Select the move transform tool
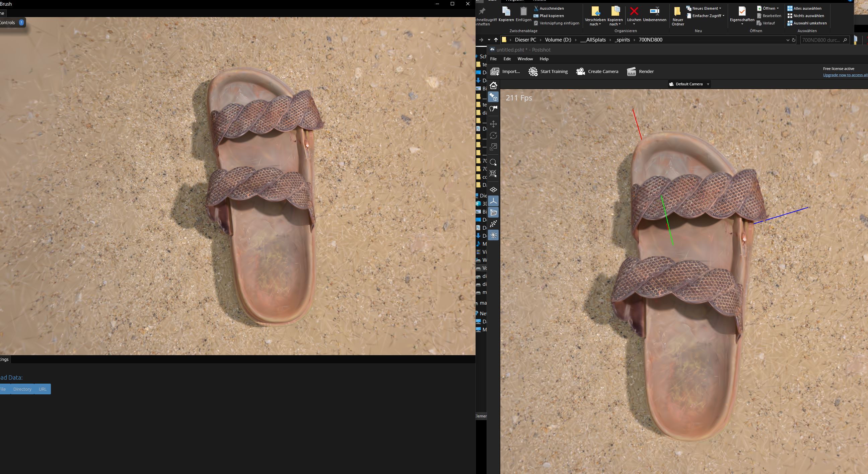Image resolution: width=868 pixels, height=474 pixels. coord(493,124)
